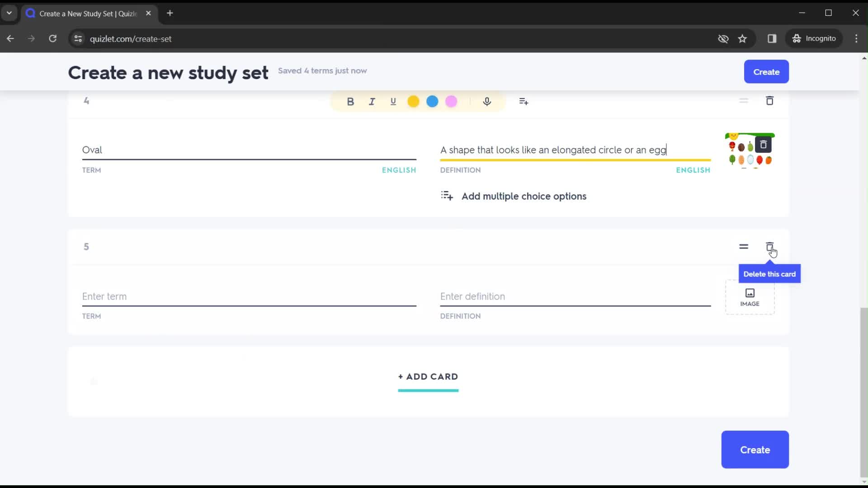Select Delete this card menu entry
868x488 pixels.
coord(769,273)
